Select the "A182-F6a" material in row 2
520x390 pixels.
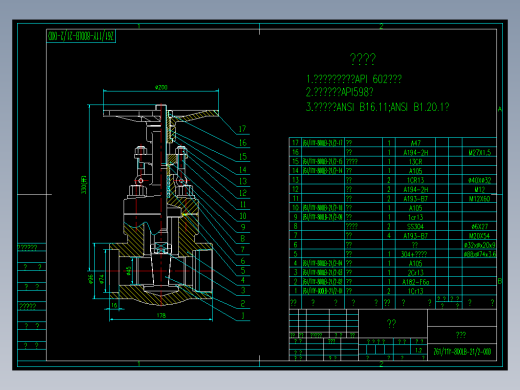pyautogui.click(x=415, y=282)
